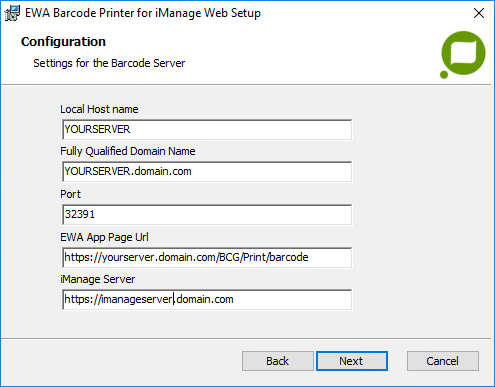
Task: Go back using the Back button
Action: [278, 361]
